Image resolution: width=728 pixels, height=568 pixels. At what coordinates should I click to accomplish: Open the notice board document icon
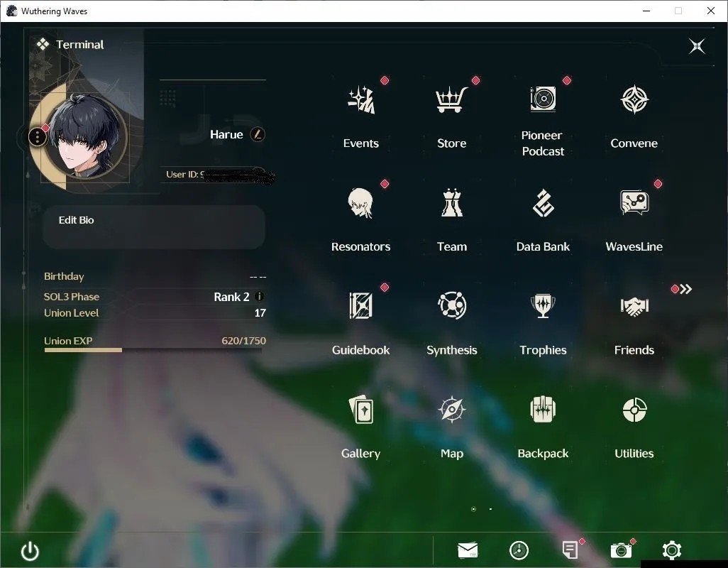(570, 550)
